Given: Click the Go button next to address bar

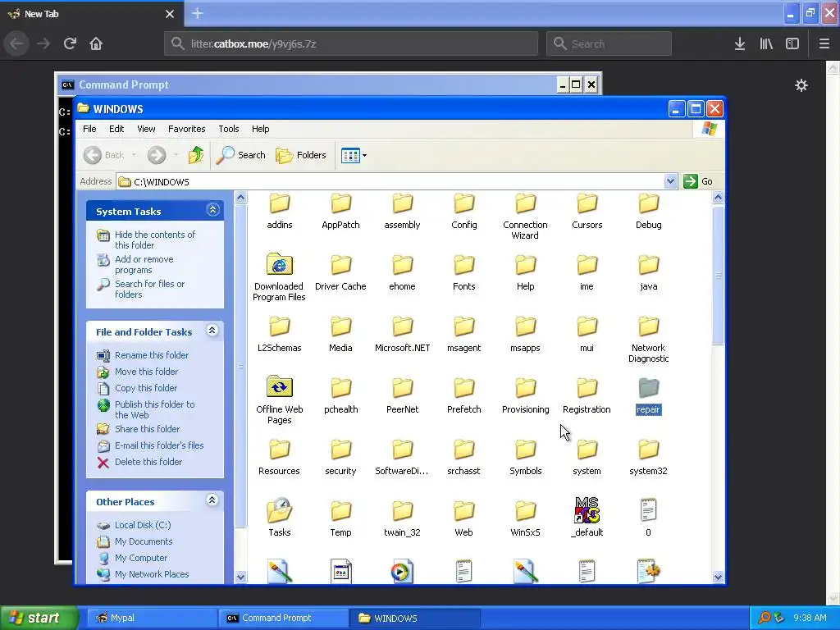Looking at the screenshot, I should coord(698,181).
